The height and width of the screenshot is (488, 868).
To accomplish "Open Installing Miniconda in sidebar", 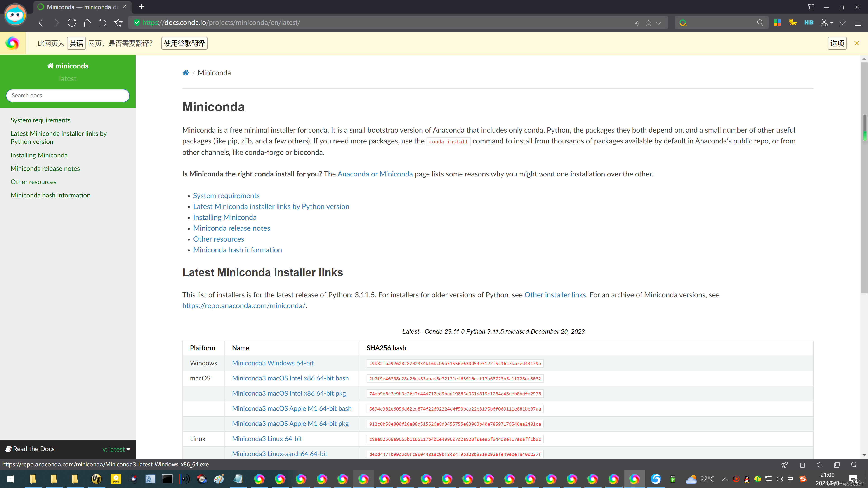I will click(39, 155).
